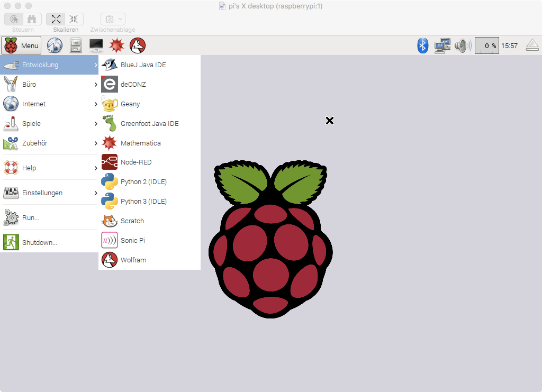Screen dimensions: 542x392
Task: Click the CPU usage monitor showing 0 %
Action: pyautogui.click(x=486, y=45)
